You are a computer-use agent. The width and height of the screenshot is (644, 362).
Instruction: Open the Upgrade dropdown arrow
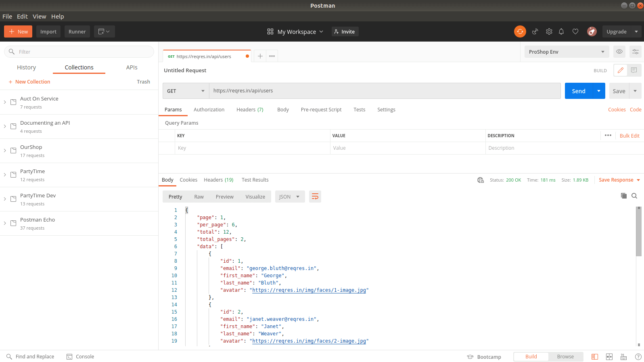636,31
